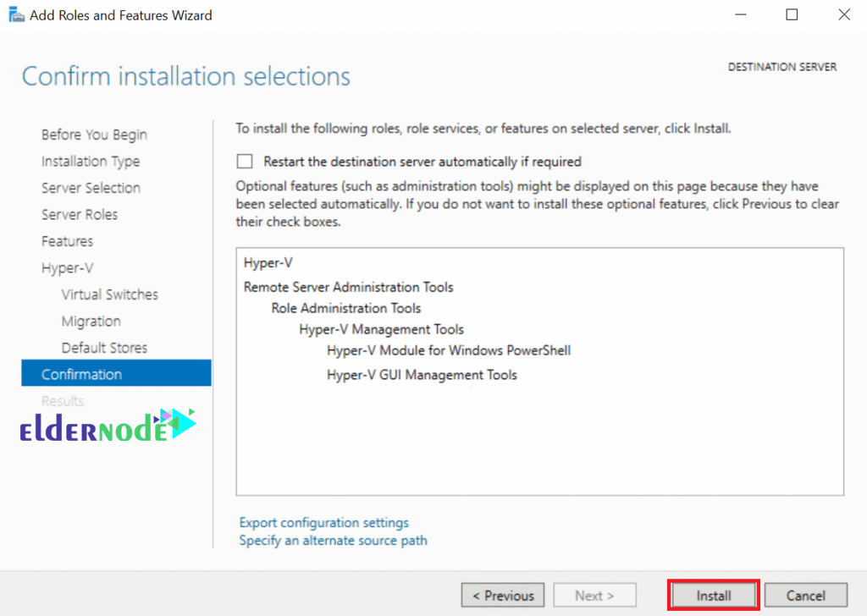Select the Installation Type step

(x=91, y=162)
